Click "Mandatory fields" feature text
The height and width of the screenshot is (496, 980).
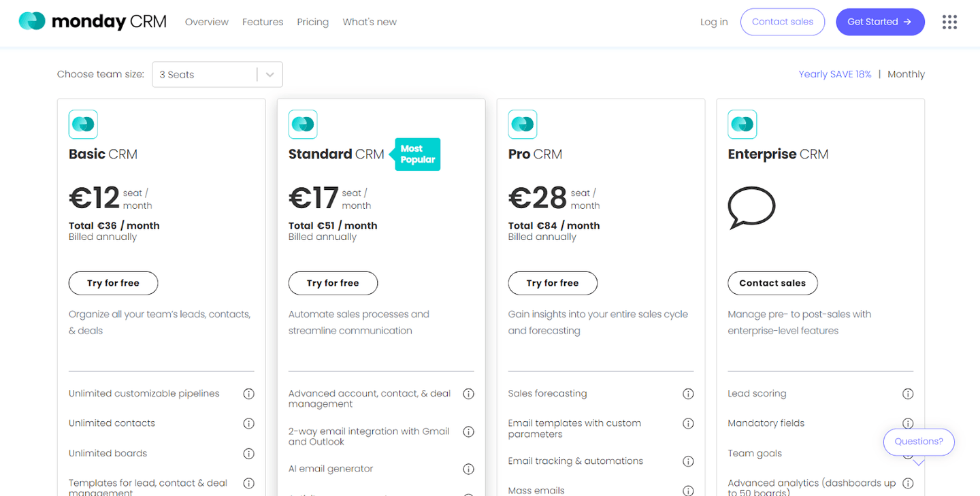766,423
